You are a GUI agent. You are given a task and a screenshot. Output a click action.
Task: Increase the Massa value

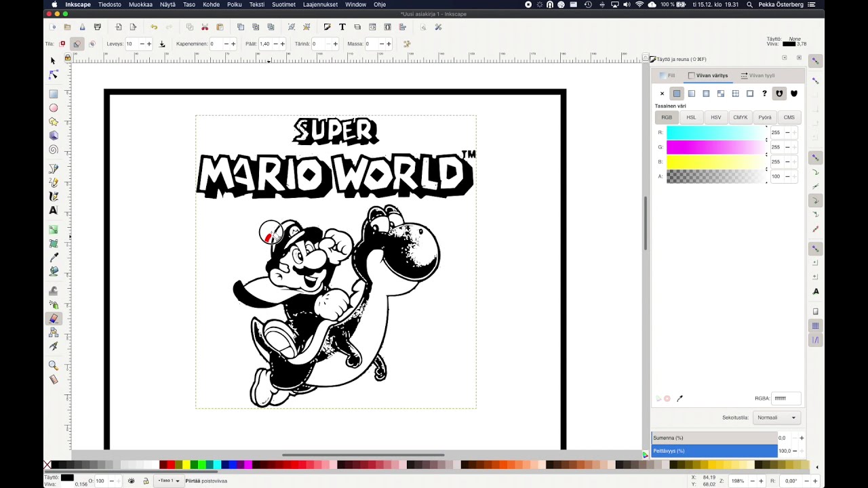tap(389, 44)
